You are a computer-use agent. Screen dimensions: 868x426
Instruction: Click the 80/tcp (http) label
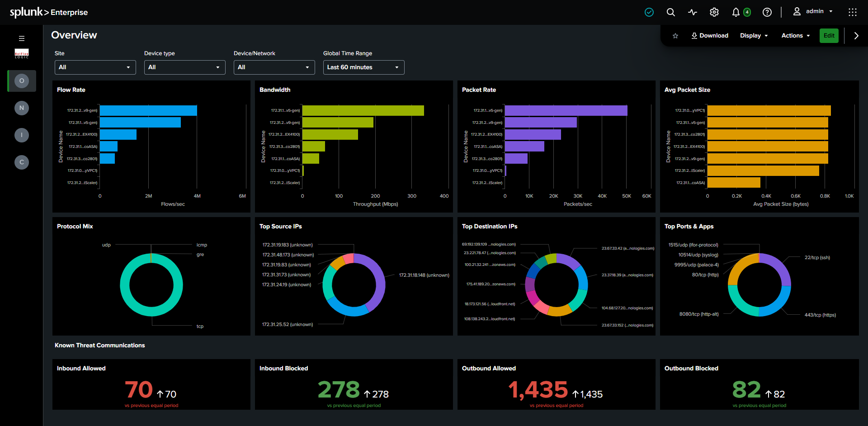coord(705,275)
